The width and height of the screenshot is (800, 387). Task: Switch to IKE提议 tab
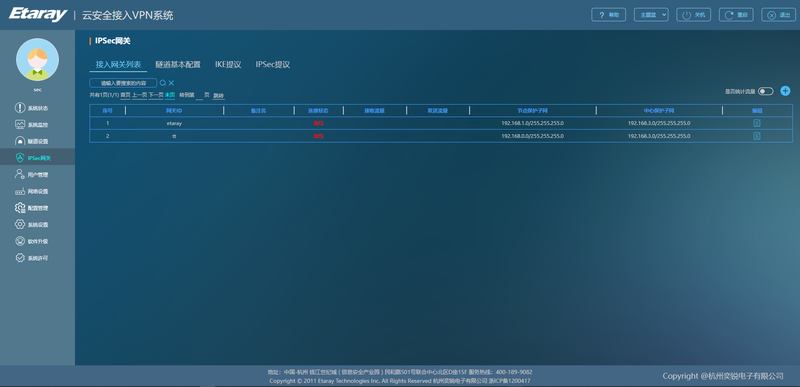pyautogui.click(x=228, y=65)
